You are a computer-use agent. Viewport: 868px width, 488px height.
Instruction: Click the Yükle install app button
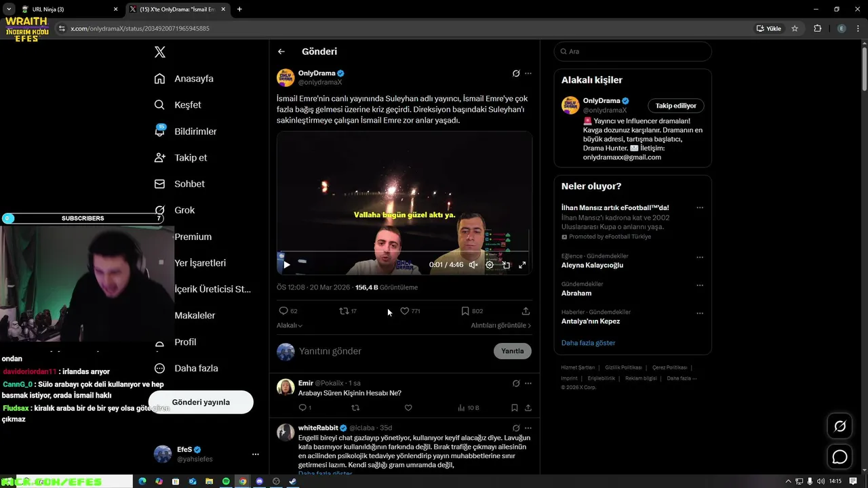point(769,28)
